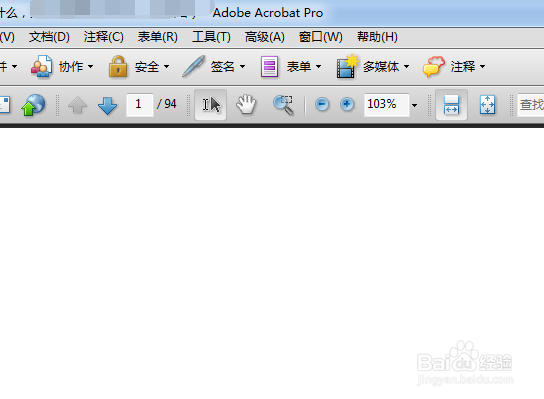Activate the Select tool cursor icon
Viewport: 544px width, 399px height.
point(211,105)
